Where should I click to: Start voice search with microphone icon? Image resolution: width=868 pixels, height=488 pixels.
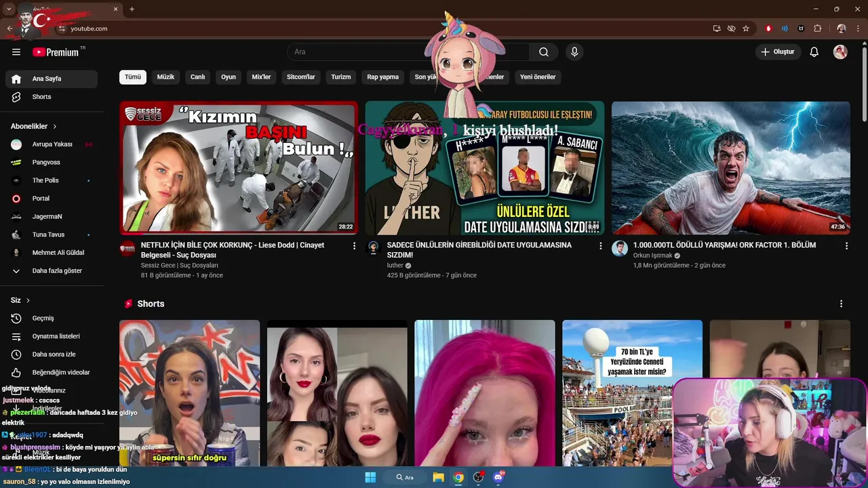point(574,52)
